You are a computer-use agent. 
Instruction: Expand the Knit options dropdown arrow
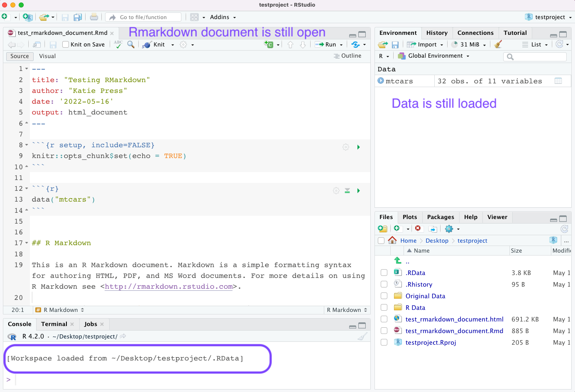[x=173, y=45]
